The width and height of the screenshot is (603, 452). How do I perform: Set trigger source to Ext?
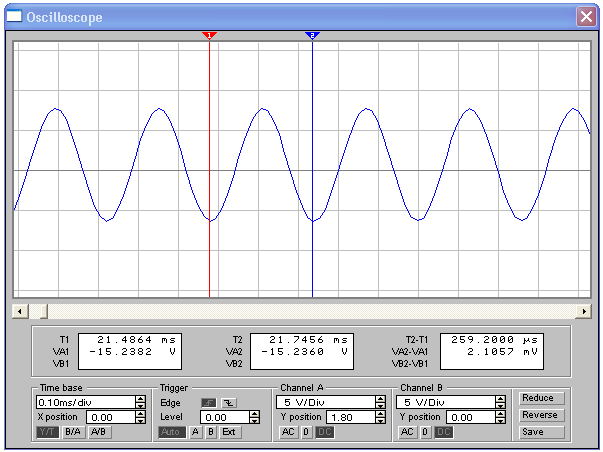(230, 432)
